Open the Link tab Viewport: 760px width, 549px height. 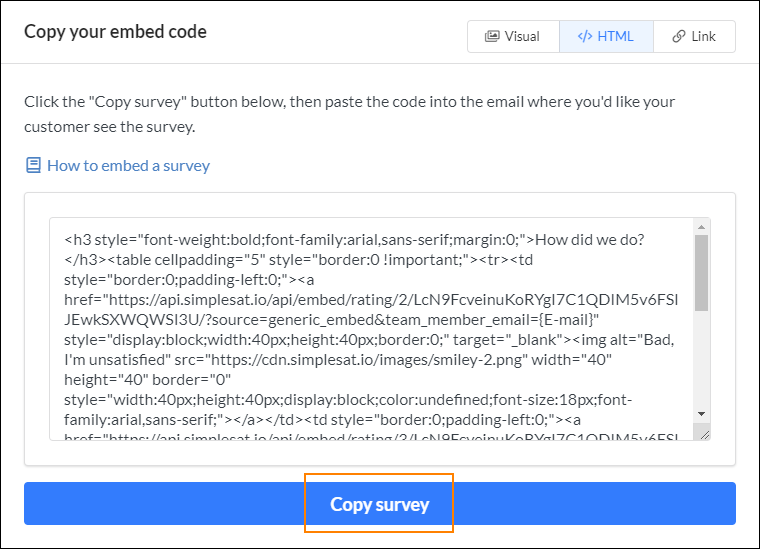pyautogui.click(x=694, y=36)
